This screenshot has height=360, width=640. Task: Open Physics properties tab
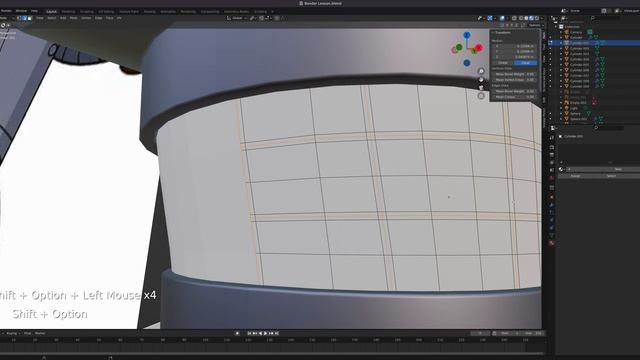552,220
